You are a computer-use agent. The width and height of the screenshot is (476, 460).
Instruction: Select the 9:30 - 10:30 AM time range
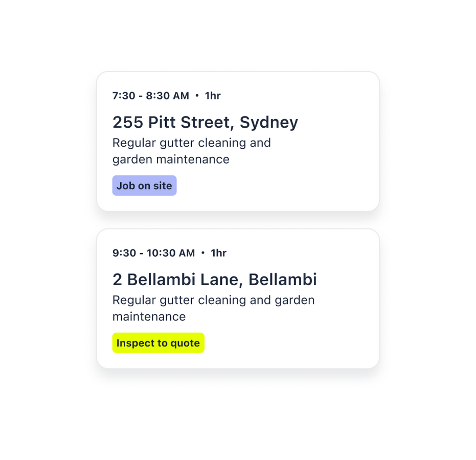pos(153,253)
